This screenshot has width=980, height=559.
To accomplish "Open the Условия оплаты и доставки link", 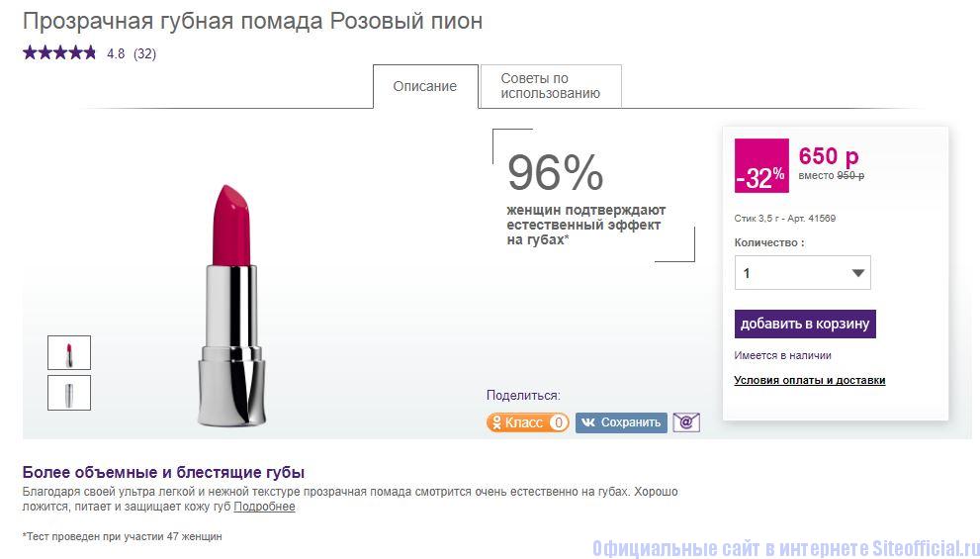I will point(809,380).
